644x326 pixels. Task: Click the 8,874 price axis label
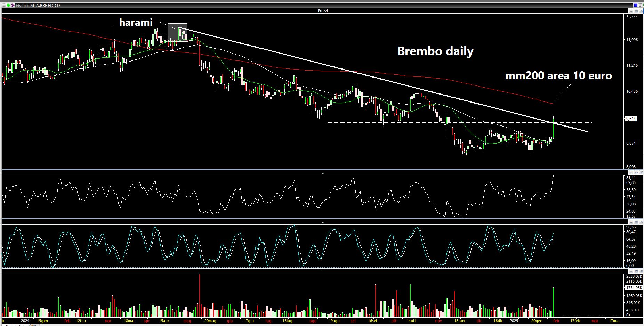click(631, 143)
